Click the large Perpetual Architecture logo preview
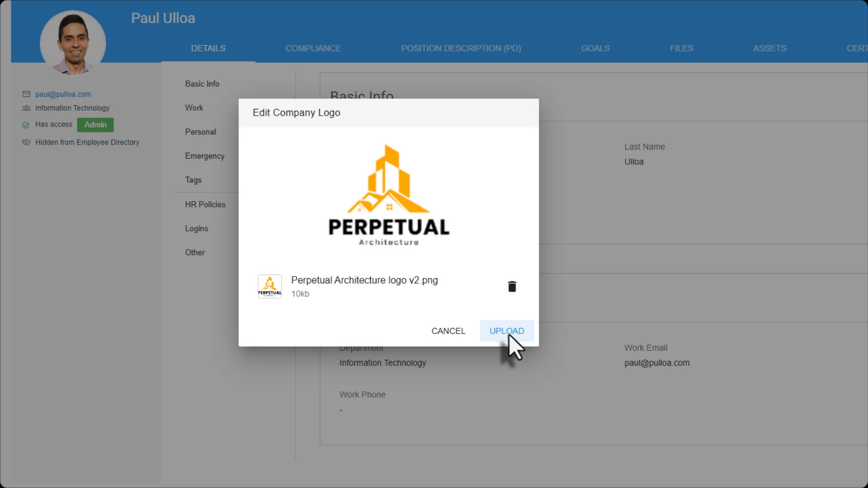The height and width of the screenshot is (488, 868). (x=389, y=195)
